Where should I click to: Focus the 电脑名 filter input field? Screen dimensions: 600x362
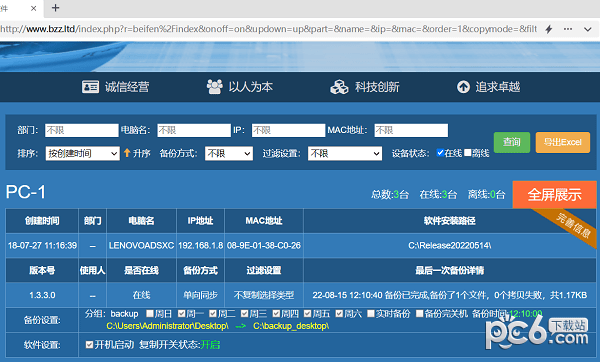(x=194, y=130)
